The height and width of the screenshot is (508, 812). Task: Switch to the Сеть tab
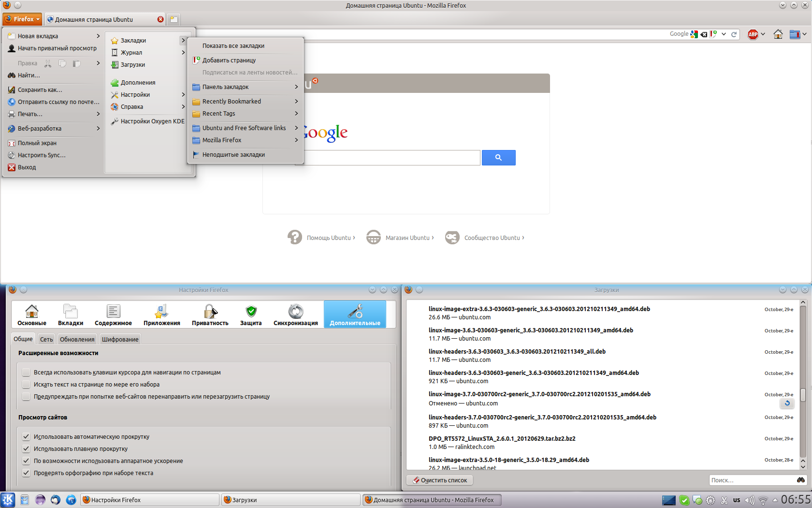click(x=46, y=339)
